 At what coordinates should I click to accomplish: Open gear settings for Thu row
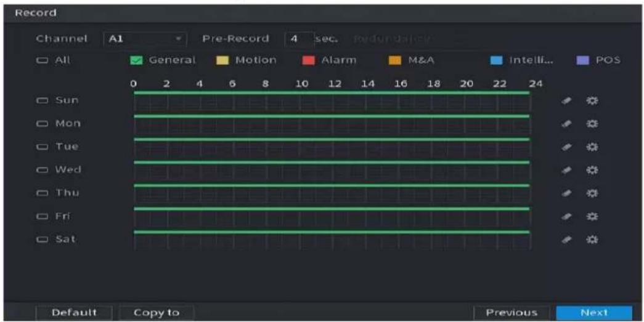tap(592, 193)
